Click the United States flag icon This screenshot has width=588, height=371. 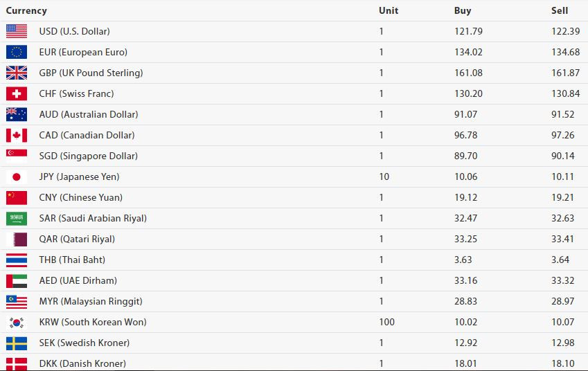(x=17, y=31)
